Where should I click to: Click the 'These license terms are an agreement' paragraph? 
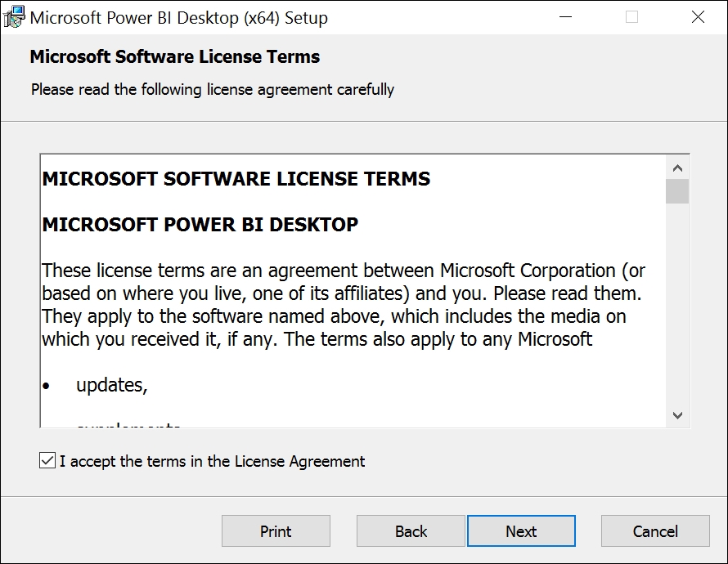[343, 305]
